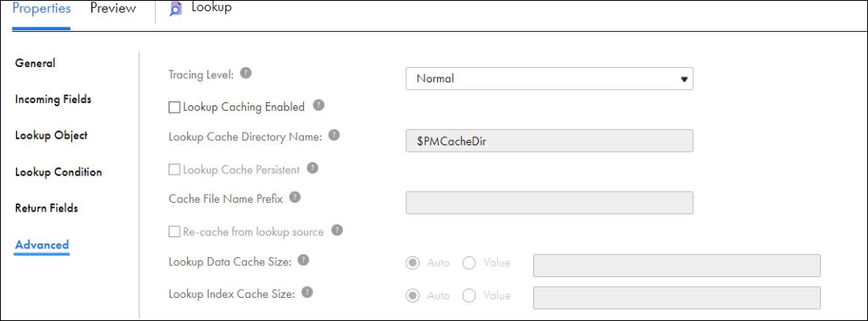Select the Properties tab
The image size is (868, 321).
tap(42, 9)
